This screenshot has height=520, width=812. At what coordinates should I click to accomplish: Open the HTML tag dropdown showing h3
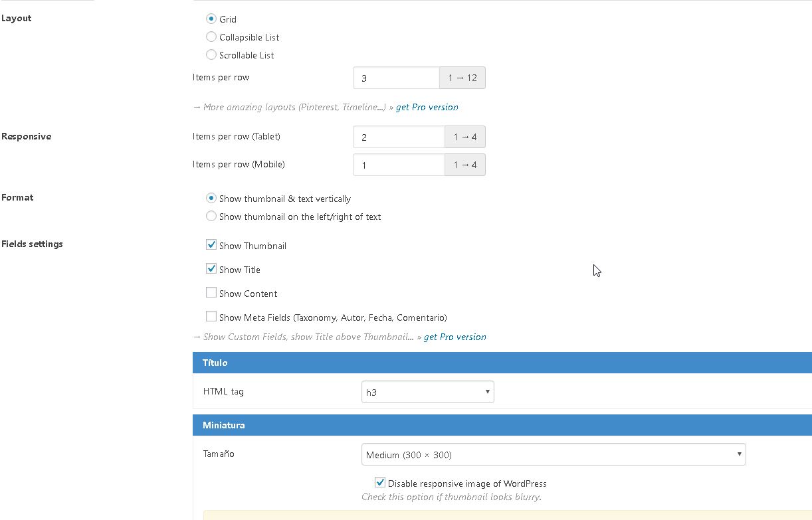(427, 392)
